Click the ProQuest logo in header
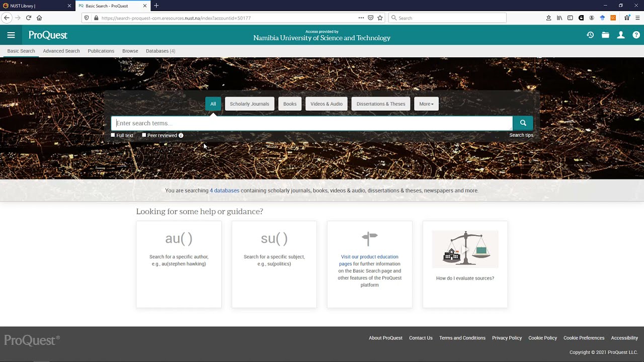This screenshot has height=362, width=644. pyautogui.click(x=48, y=35)
